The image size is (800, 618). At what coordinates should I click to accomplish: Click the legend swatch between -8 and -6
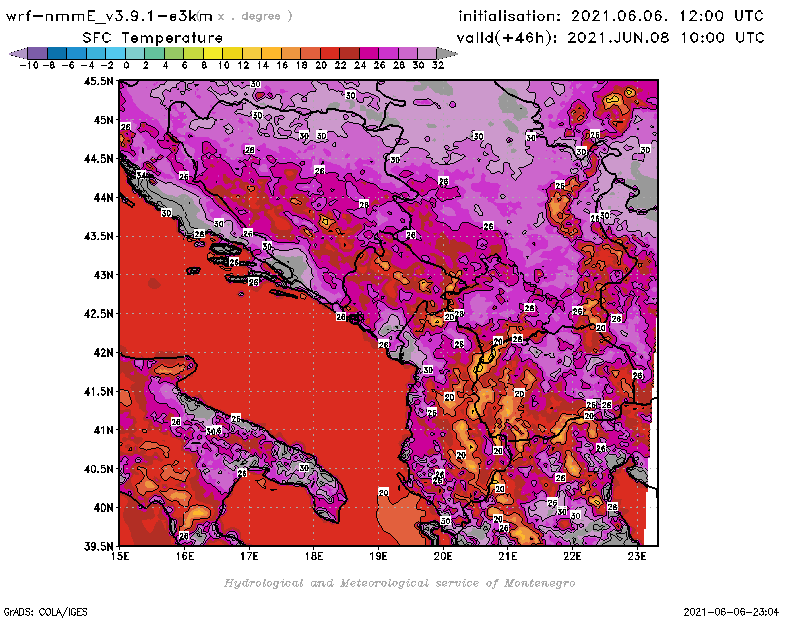[x=57, y=53]
